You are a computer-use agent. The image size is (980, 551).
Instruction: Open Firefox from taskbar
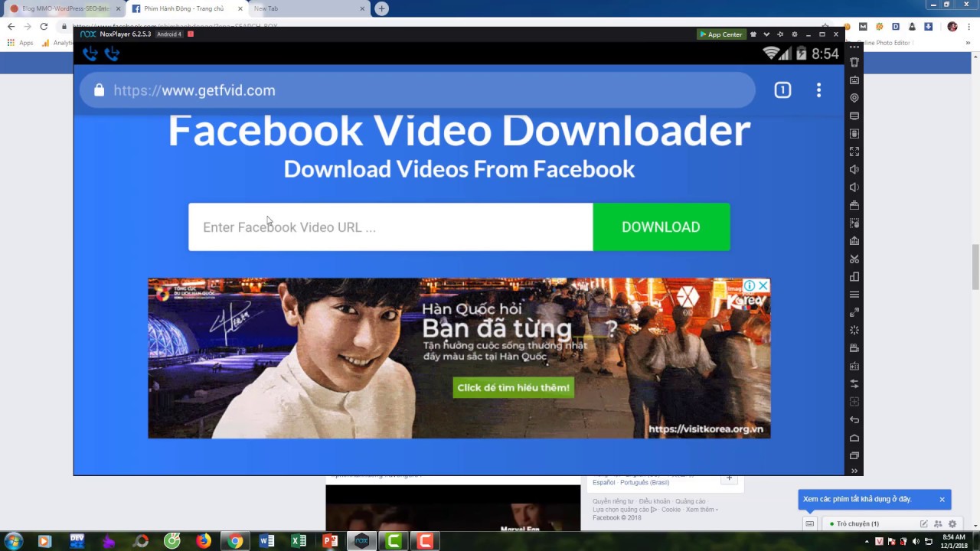(x=204, y=541)
